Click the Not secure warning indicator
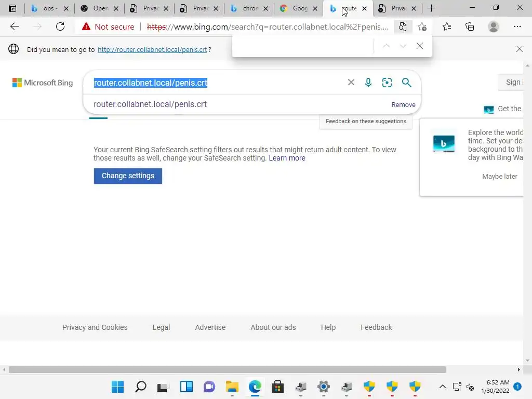 click(108, 27)
